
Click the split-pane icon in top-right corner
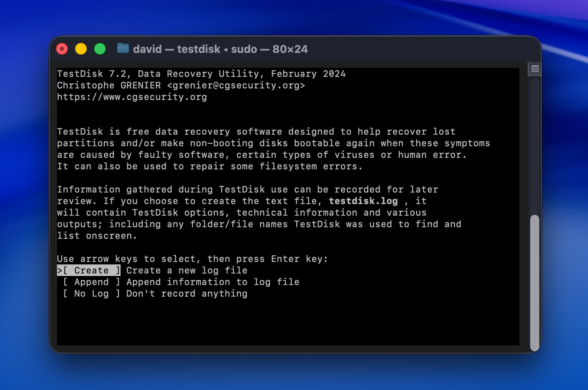(534, 69)
